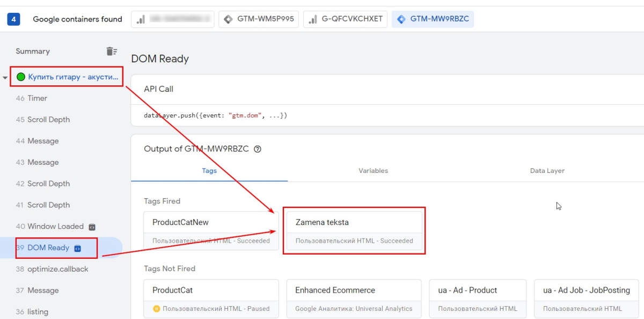Open the ua - Ad Job - JobPosting tag
Screen dimensions: 644x319
(587, 299)
